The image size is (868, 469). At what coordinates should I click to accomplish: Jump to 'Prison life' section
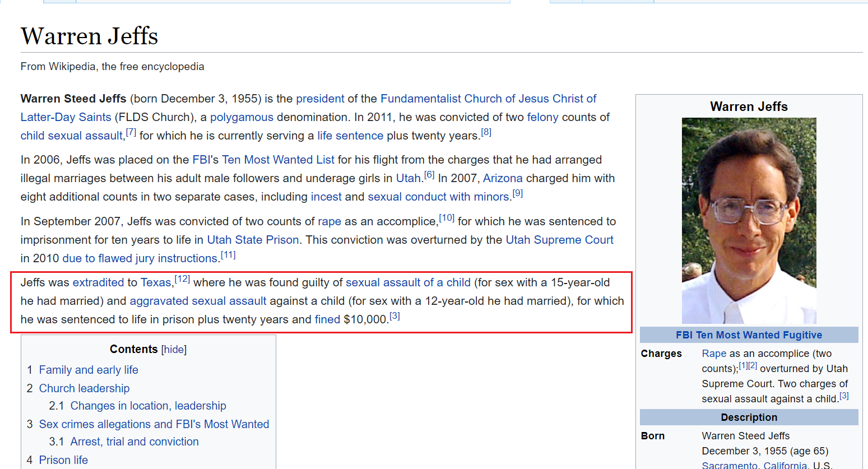click(x=63, y=460)
